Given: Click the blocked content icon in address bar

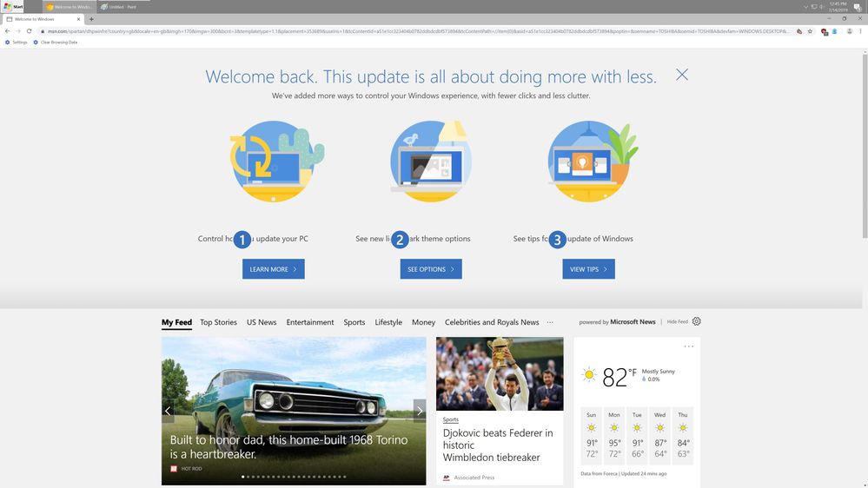Looking at the screenshot, I should 799,31.
